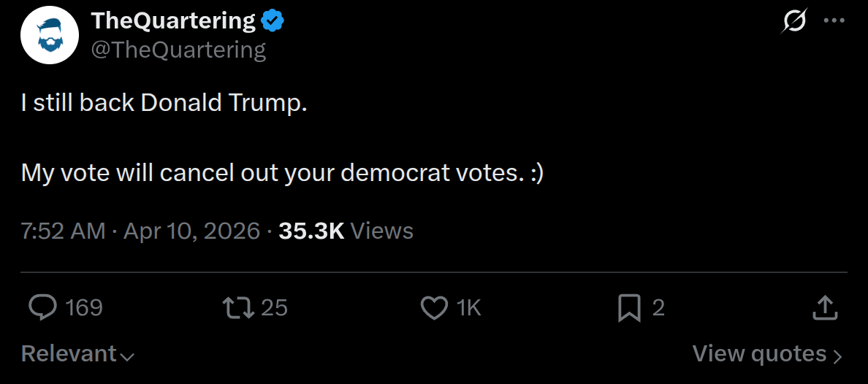
Task: Repost this tweet via retweet icon
Action: coord(238,308)
